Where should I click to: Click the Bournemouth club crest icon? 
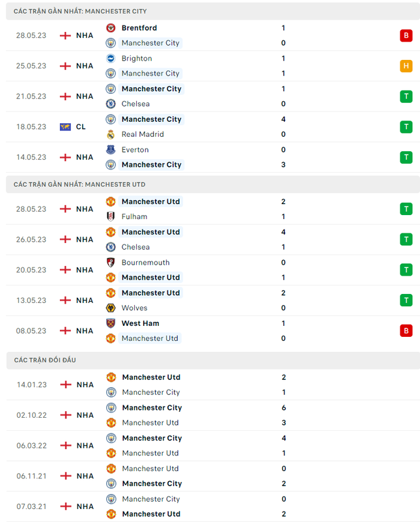[x=111, y=263]
